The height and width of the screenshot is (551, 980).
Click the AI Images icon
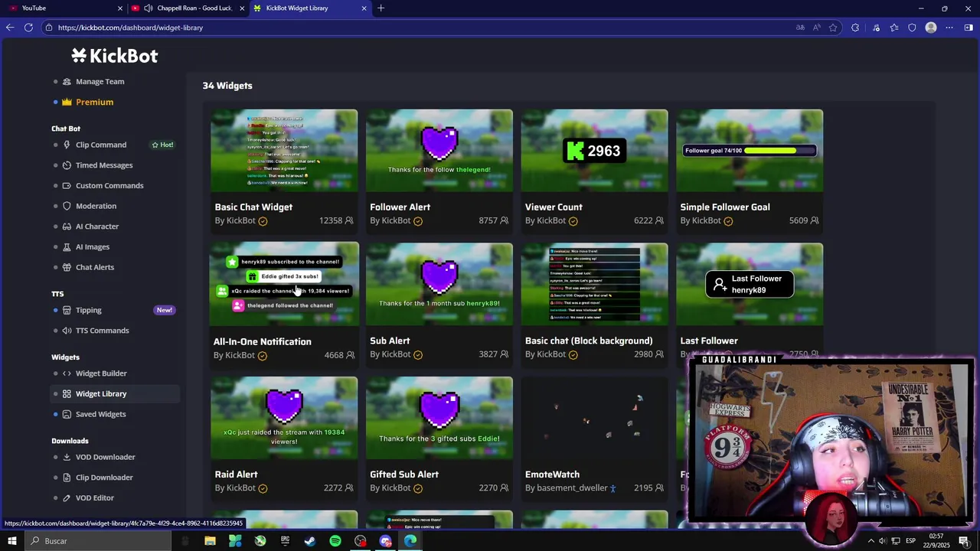67,247
